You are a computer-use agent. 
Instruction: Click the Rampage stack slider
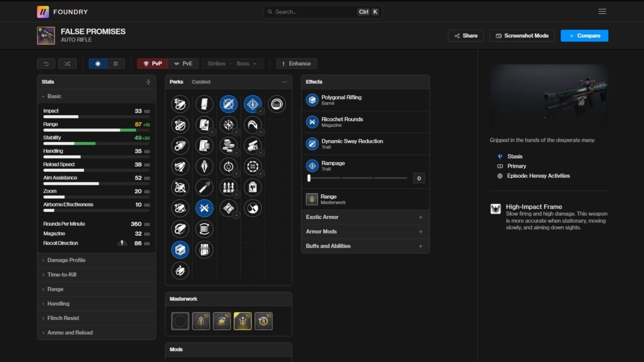click(x=357, y=178)
